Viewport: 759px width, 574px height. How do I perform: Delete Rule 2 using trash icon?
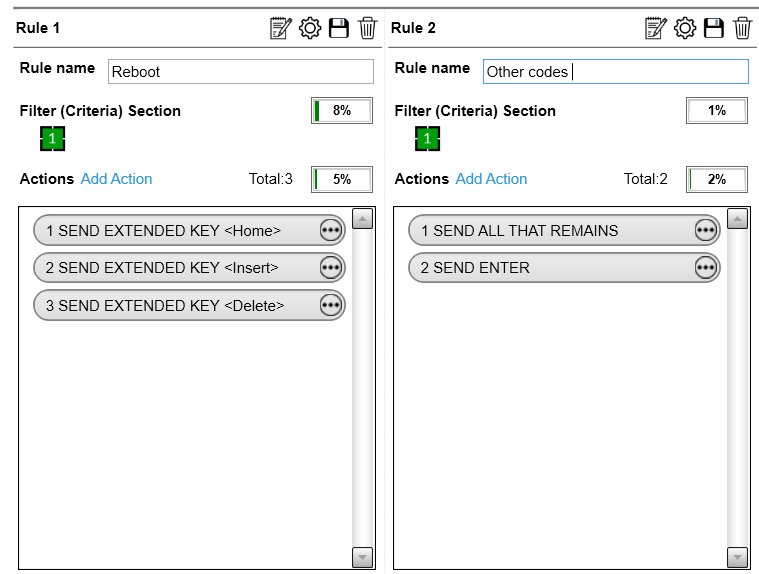(x=742, y=28)
